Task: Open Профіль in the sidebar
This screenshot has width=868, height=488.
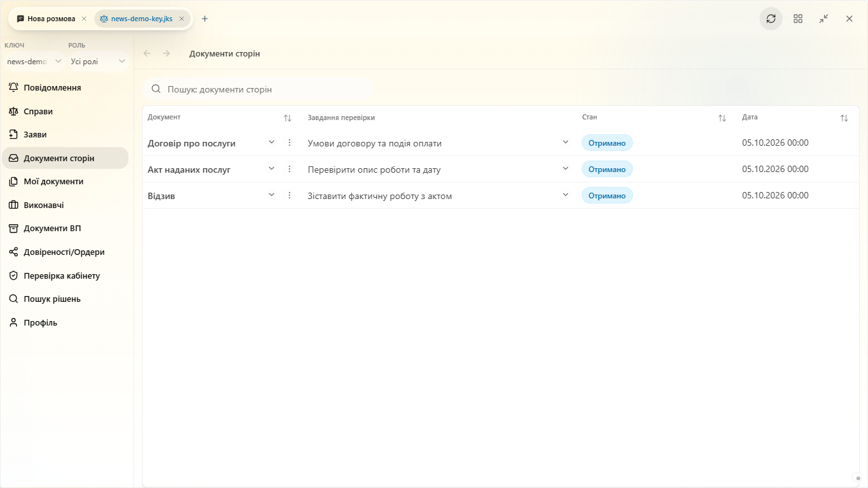Action: [x=65, y=323]
